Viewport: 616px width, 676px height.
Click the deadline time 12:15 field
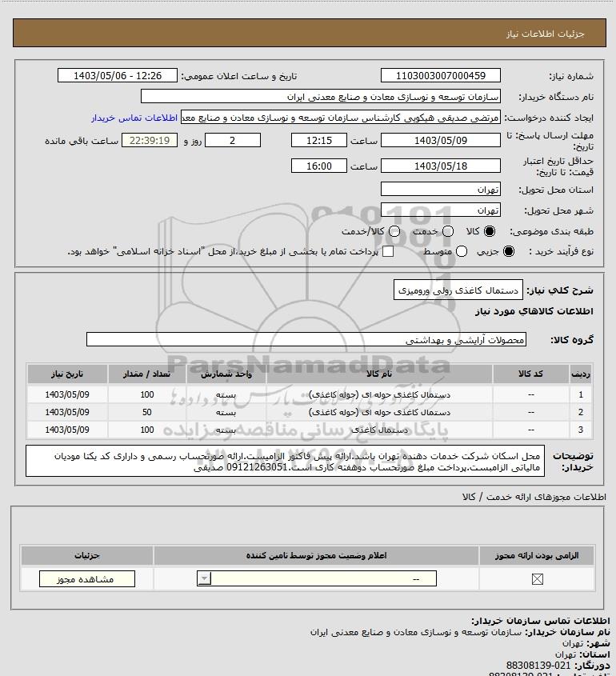point(319,140)
